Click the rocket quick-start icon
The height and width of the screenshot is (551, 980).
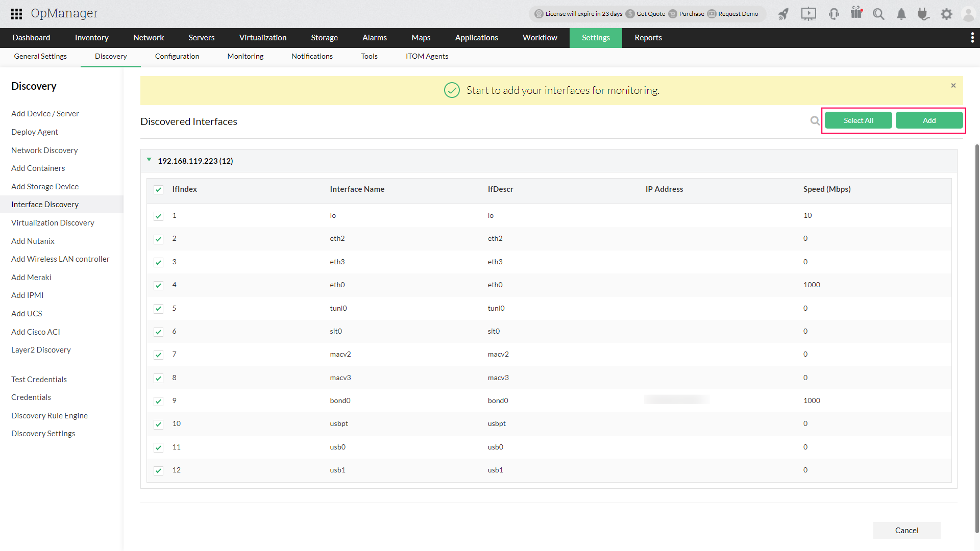point(783,14)
